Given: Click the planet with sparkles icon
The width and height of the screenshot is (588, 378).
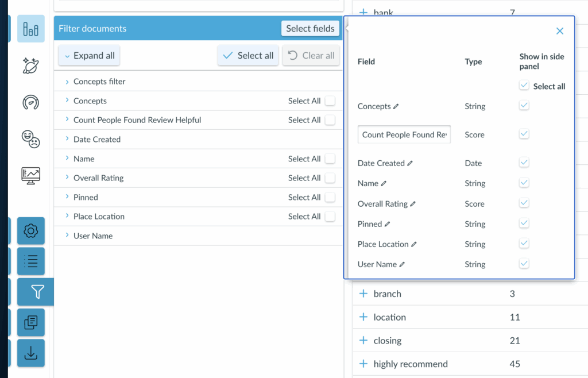Looking at the screenshot, I should point(30,66).
